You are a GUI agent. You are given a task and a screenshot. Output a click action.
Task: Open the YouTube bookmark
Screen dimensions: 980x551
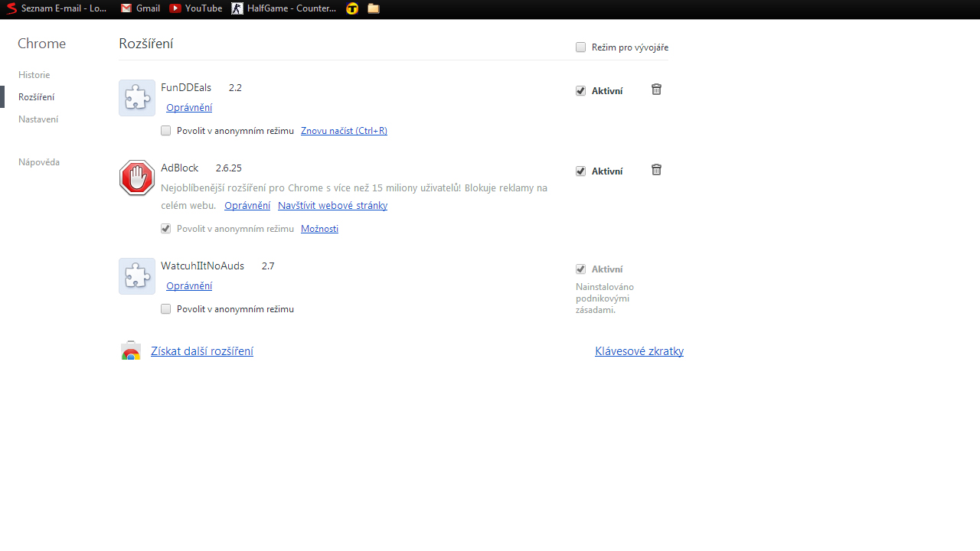click(196, 8)
